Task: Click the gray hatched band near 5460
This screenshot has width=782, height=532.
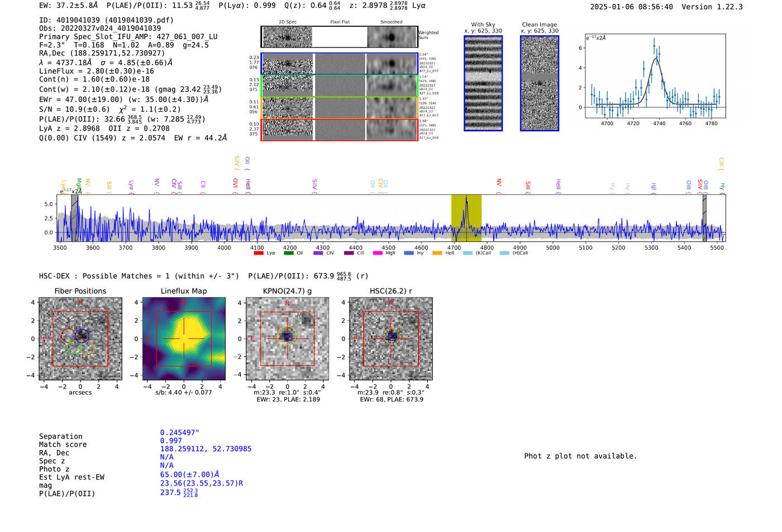Action: coord(704,218)
